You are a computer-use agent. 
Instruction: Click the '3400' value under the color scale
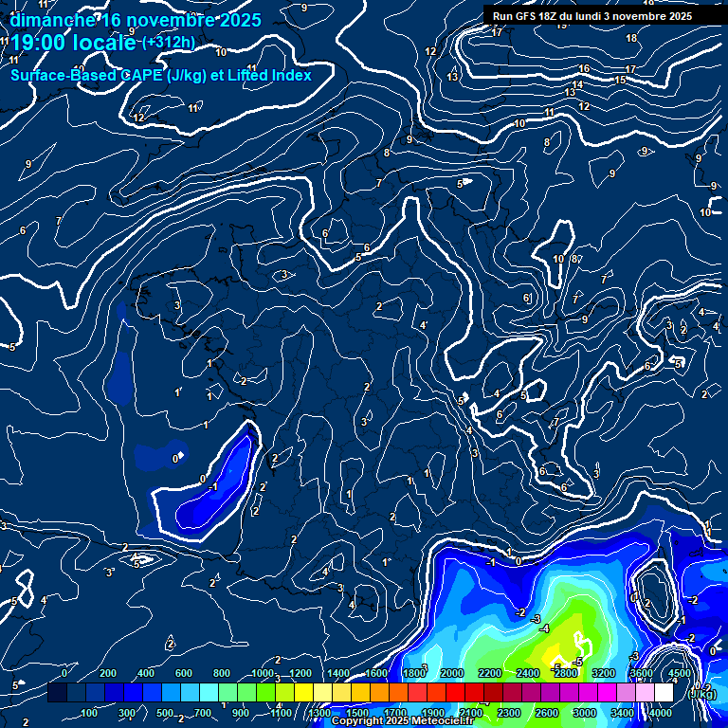click(x=623, y=713)
